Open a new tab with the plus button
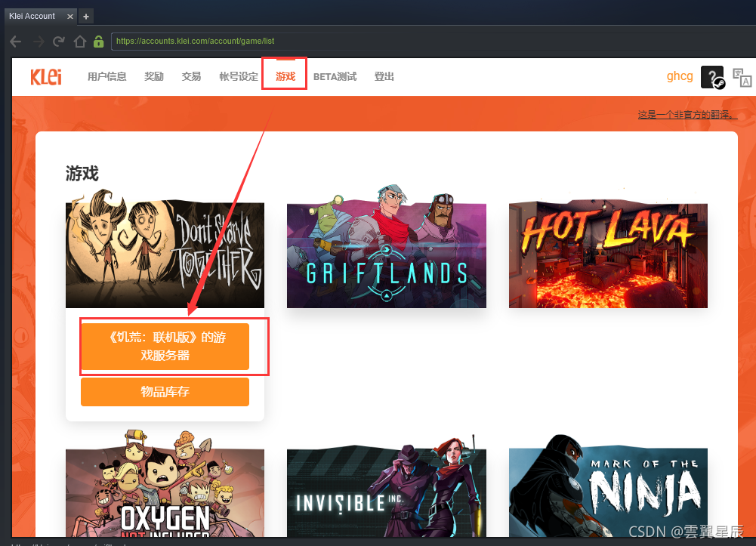 [86, 17]
